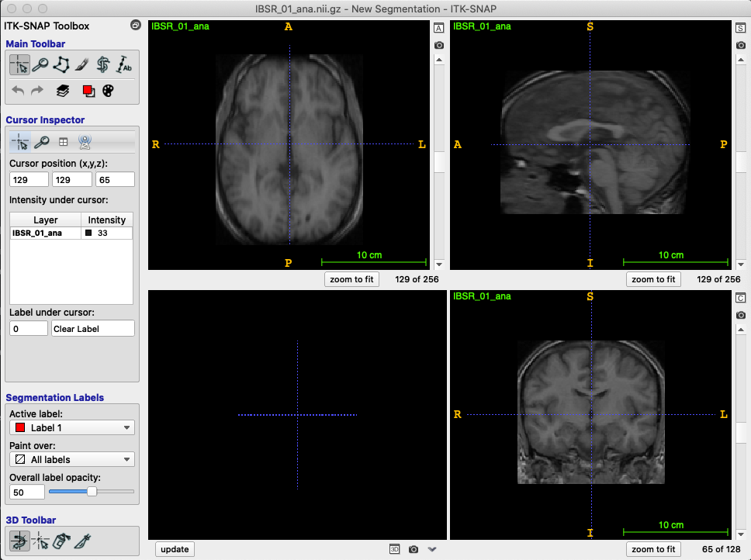Toggle the coronal view expand 'C' button

740,298
